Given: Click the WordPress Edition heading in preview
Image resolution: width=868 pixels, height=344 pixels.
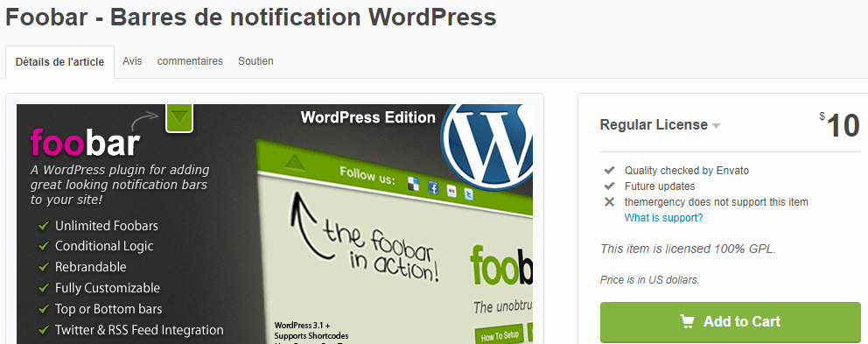Looking at the screenshot, I should [x=368, y=117].
